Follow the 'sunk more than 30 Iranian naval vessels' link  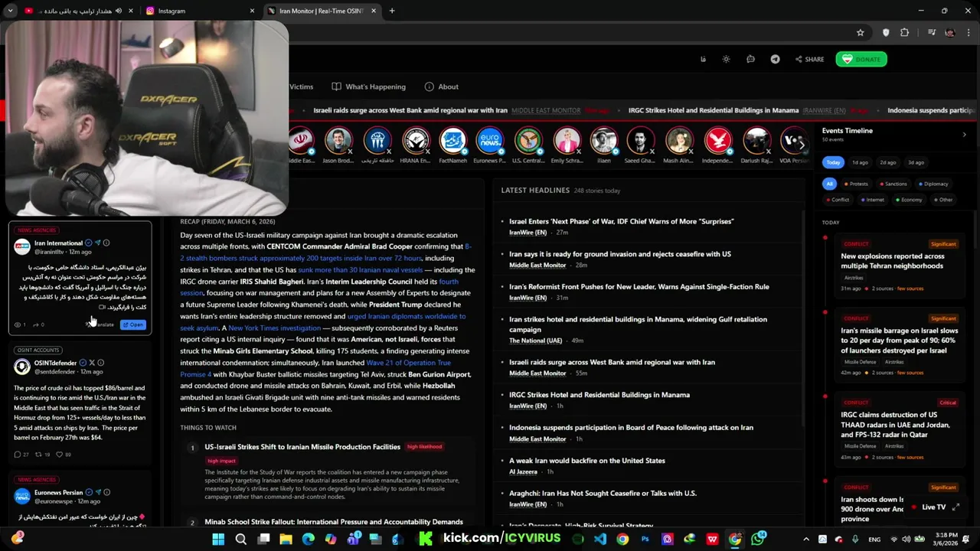point(360,269)
